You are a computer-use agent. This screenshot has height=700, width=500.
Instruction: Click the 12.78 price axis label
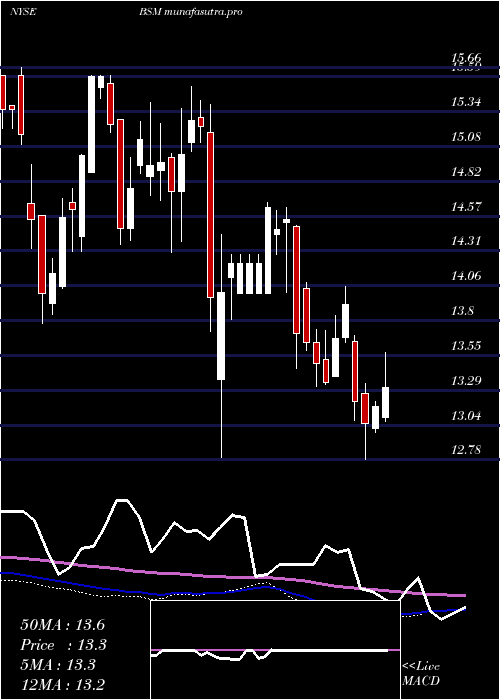(x=466, y=450)
